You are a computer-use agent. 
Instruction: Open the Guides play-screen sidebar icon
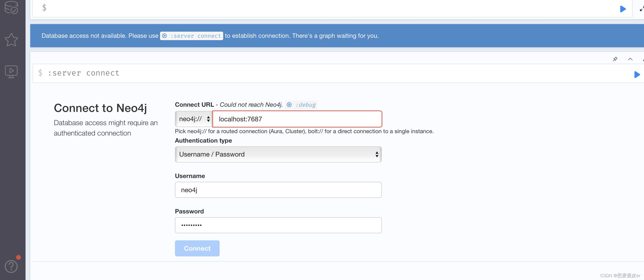pos(11,72)
